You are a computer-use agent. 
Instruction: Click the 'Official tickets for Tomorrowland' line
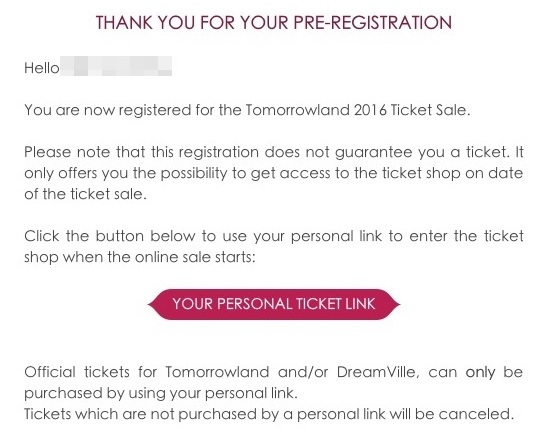click(x=274, y=372)
